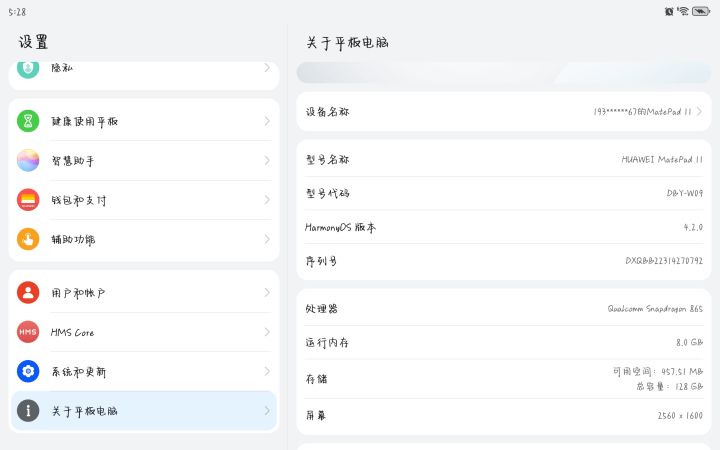Expand the 系统和更新 chevron arrow
The width and height of the screenshot is (720, 450).
[x=267, y=371]
